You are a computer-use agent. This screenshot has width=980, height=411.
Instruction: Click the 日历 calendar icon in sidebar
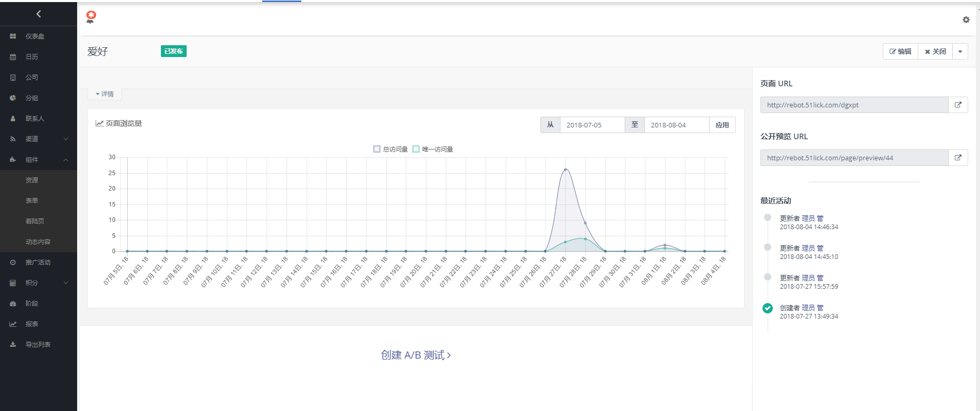click(x=13, y=57)
